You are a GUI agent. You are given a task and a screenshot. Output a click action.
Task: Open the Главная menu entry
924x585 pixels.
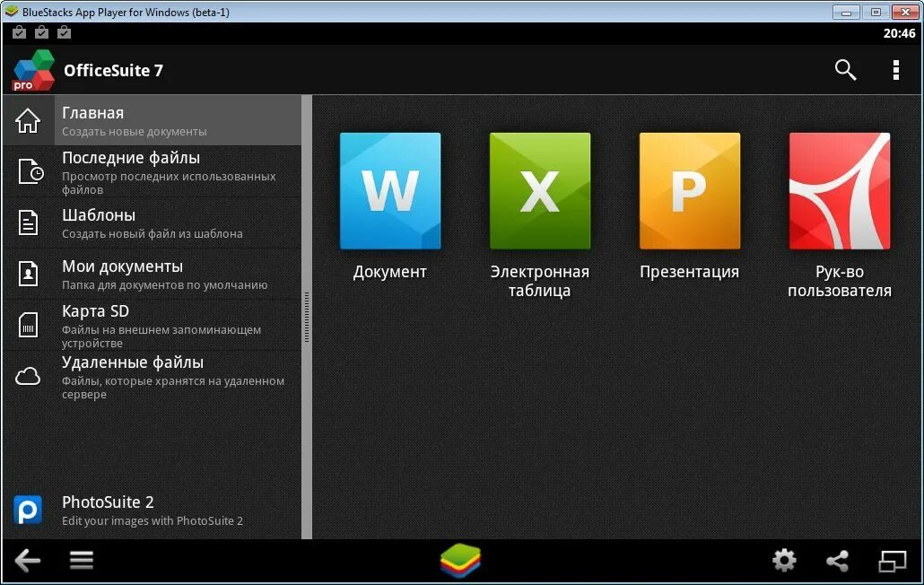pos(152,121)
